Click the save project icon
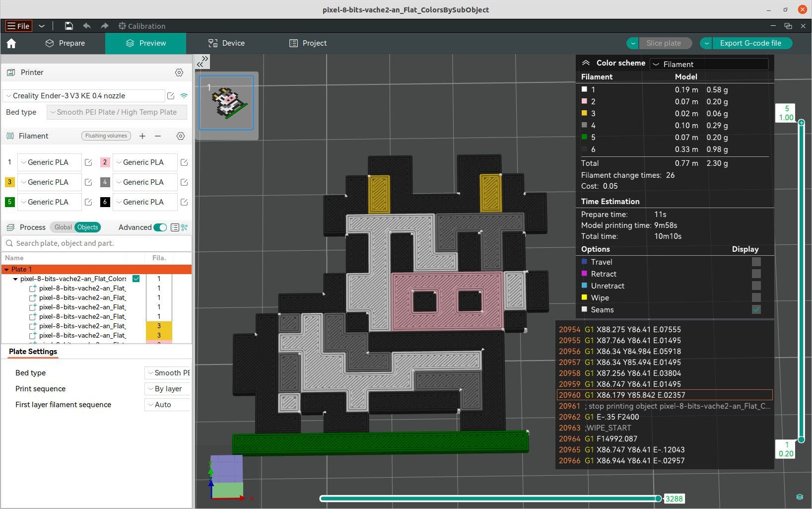 [69, 26]
